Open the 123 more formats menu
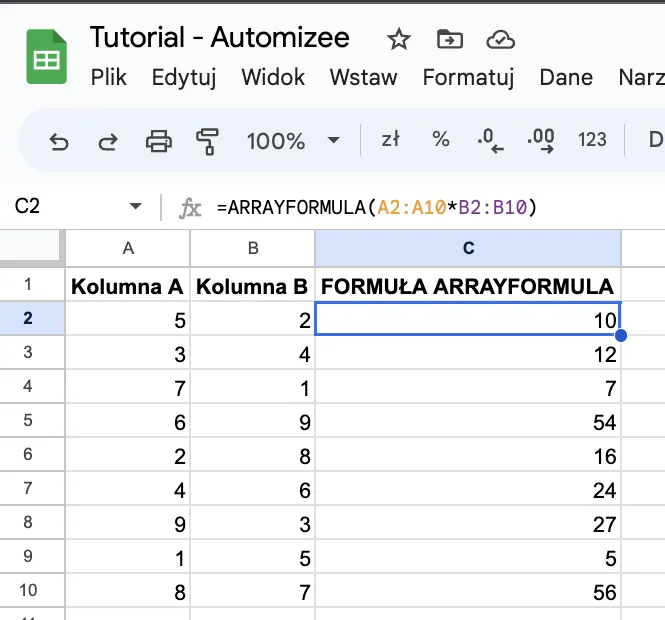665x620 pixels. pyautogui.click(x=592, y=140)
